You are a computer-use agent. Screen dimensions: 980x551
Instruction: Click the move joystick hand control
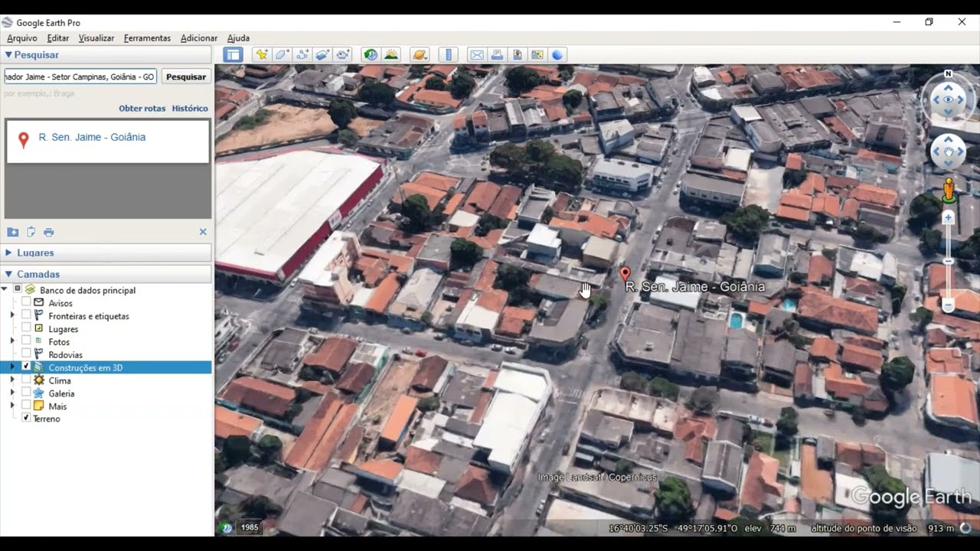click(948, 152)
